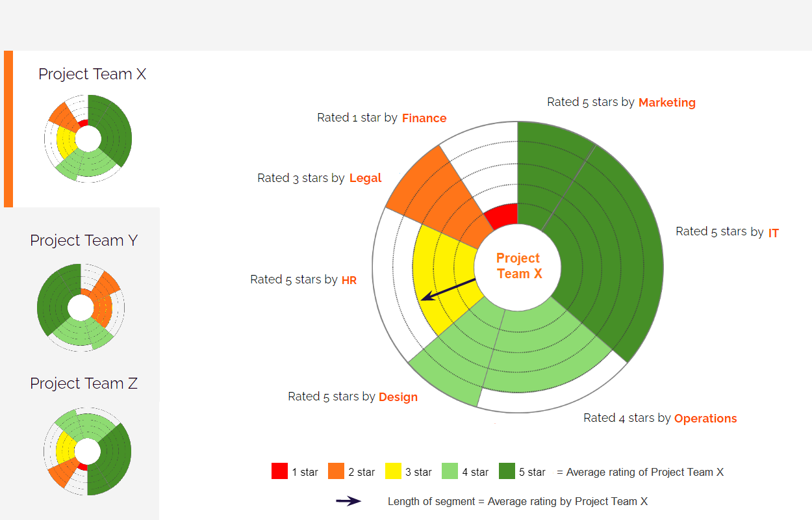Open the Project Team Y thumbnail chart
Screen dimensions: 812x520
(81, 307)
